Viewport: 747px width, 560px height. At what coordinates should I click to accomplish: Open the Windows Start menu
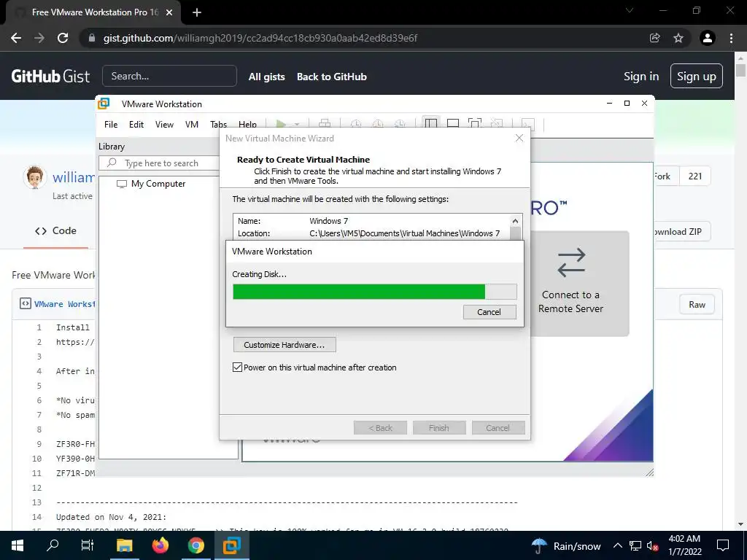tap(18, 545)
